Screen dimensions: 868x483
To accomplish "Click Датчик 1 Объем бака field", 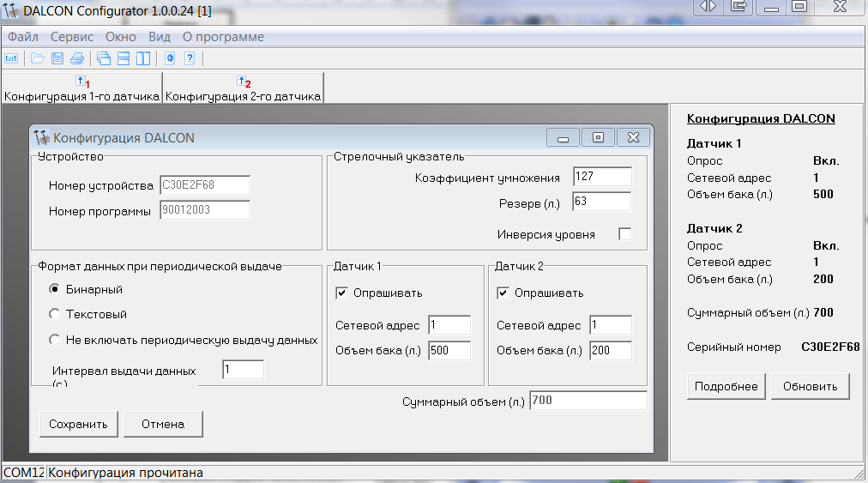I will tap(449, 351).
